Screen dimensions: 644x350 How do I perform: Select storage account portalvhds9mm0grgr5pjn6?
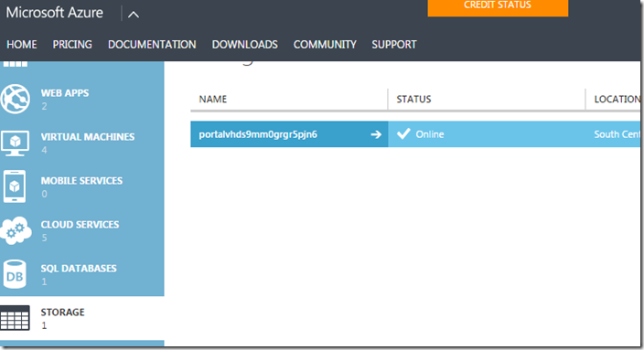point(258,134)
